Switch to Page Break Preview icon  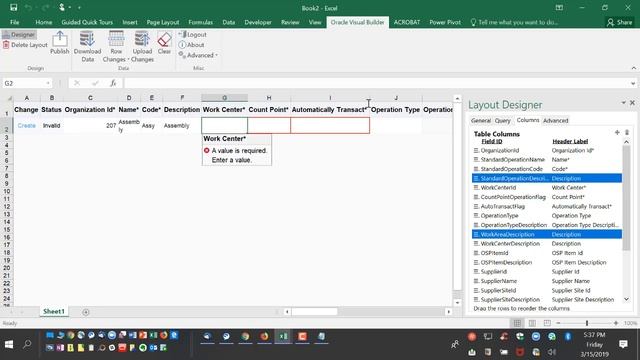(547, 323)
